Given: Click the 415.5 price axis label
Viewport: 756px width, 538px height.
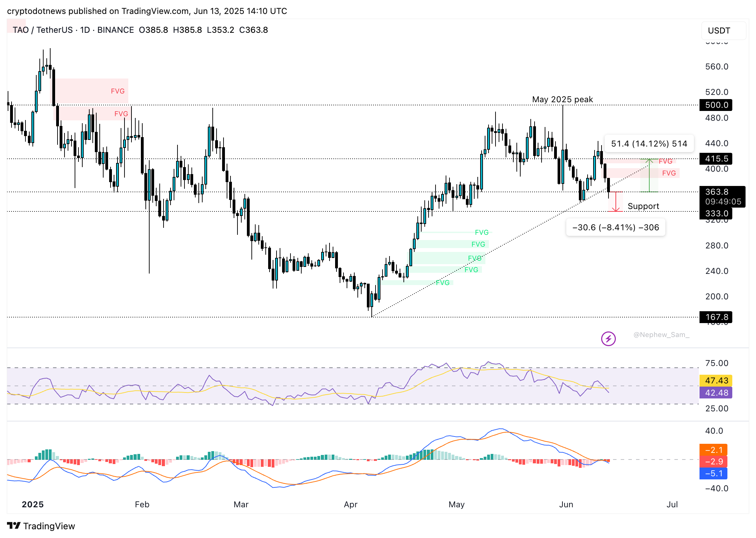Looking at the screenshot, I should tap(716, 159).
